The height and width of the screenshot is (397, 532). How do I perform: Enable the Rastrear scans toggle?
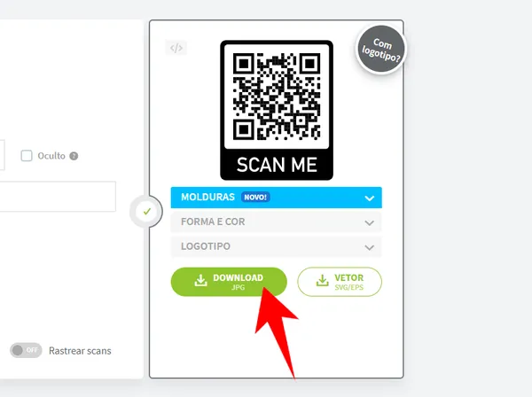(26, 350)
